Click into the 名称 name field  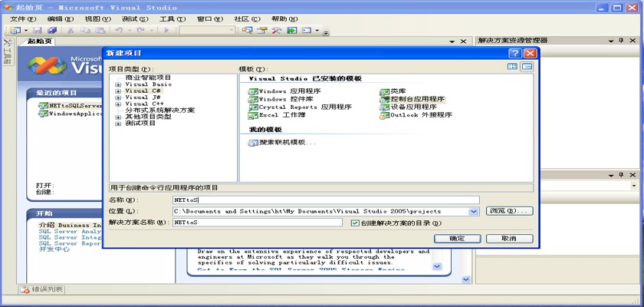[x=326, y=200]
